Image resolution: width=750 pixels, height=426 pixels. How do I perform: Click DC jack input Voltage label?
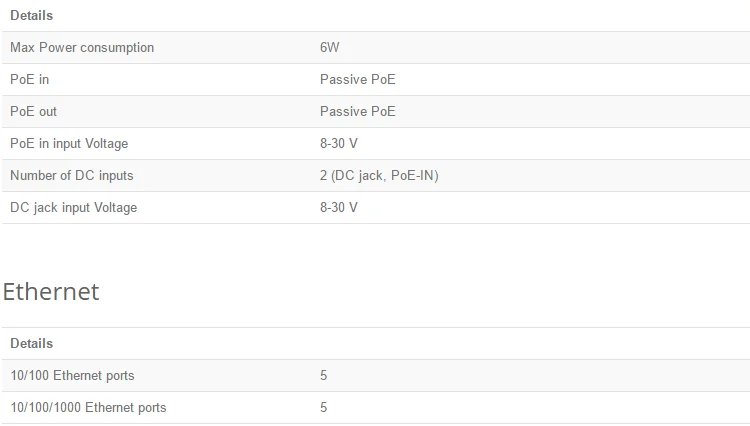coord(74,208)
